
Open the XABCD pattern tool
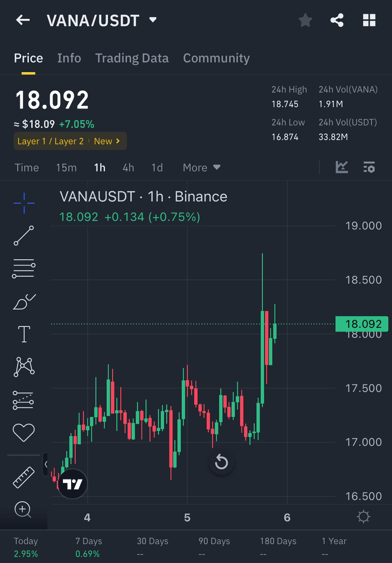point(24,367)
